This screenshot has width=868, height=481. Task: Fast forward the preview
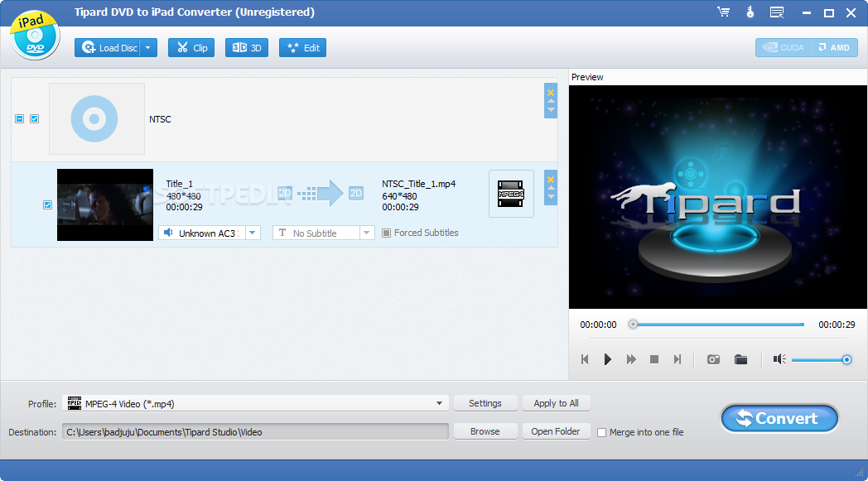tap(631, 360)
